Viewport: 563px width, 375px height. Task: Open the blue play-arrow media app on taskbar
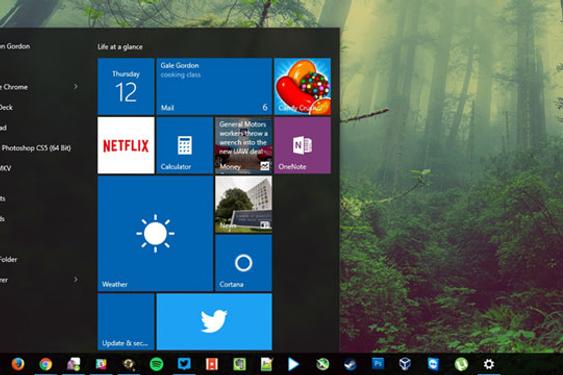293,364
